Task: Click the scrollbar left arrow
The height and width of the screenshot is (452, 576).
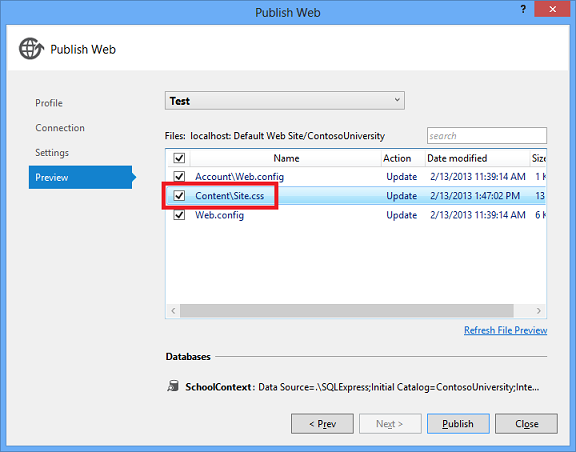Action: pyautogui.click(x=173, y=311)
